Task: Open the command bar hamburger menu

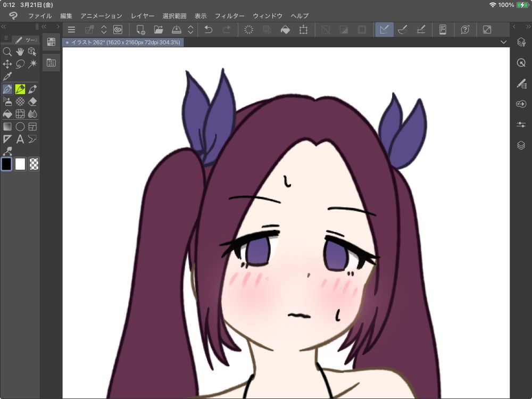Action: pyautogui.click(x=71, y=29)
